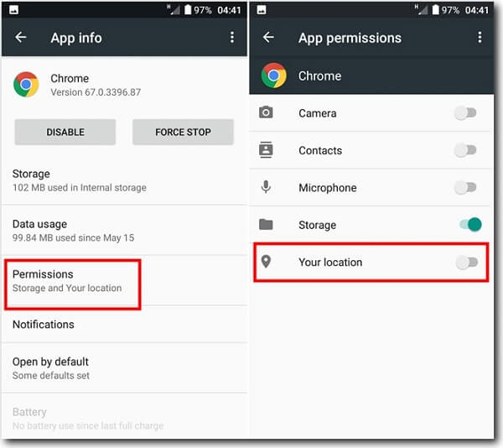
Task: Open the App permissions three-dot menu
Action: pyautogui.click(x=480, y=37)
